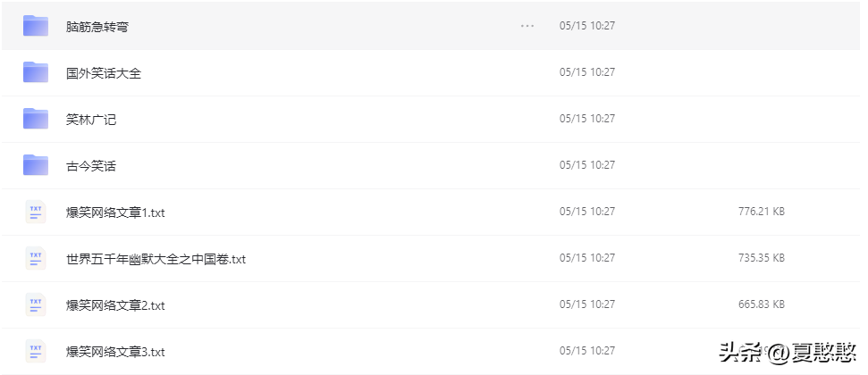Viewport: 868px width, 375px height.
Task: Click the 笑林广记 folder name
Action: tap(91, 120)
